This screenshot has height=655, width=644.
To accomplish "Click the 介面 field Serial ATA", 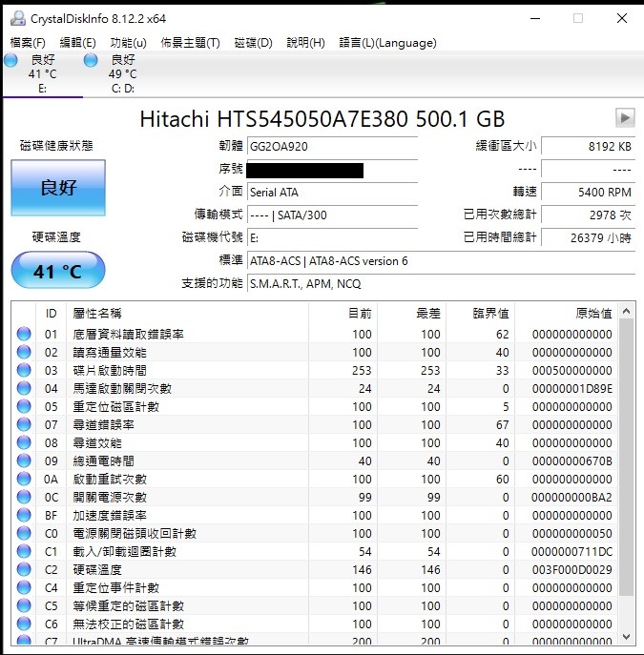I will [x=332, y=193].
